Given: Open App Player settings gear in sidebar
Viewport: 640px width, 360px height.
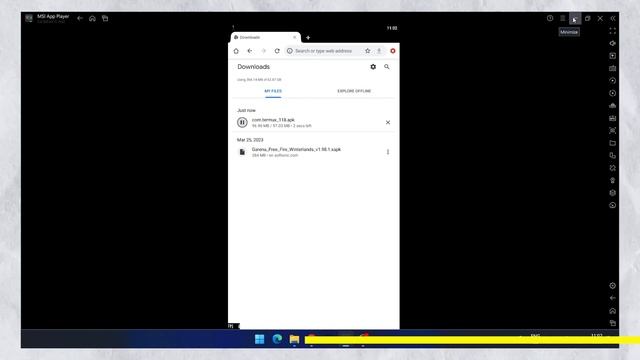Looking at the screenshot, I should (613, 286).
